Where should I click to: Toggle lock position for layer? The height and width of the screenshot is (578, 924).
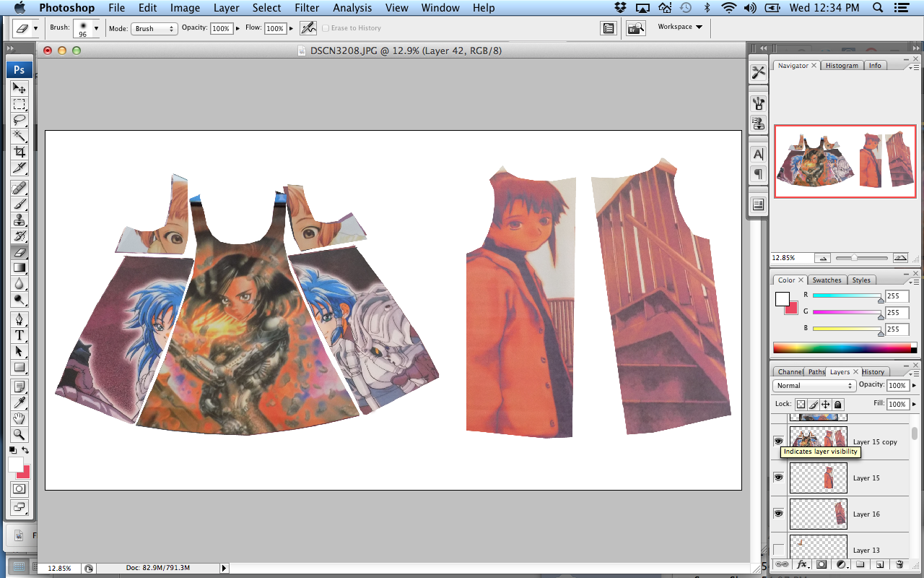point(826,405)
